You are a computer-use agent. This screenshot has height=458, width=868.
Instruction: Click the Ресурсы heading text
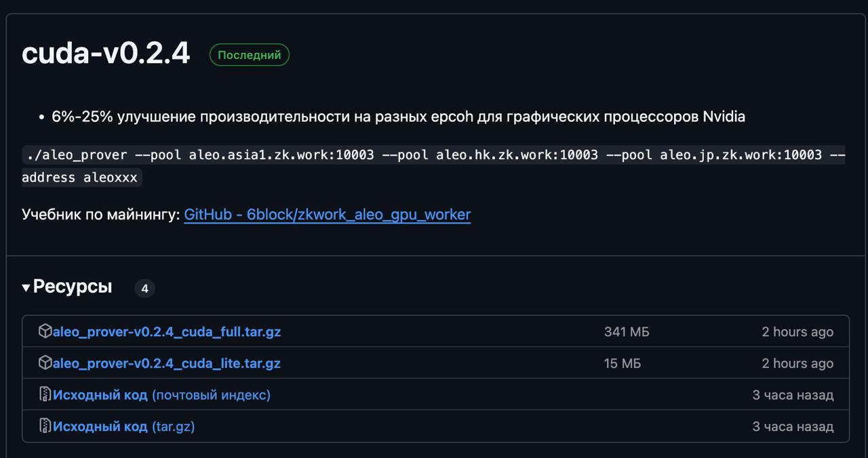click(72, 287)
